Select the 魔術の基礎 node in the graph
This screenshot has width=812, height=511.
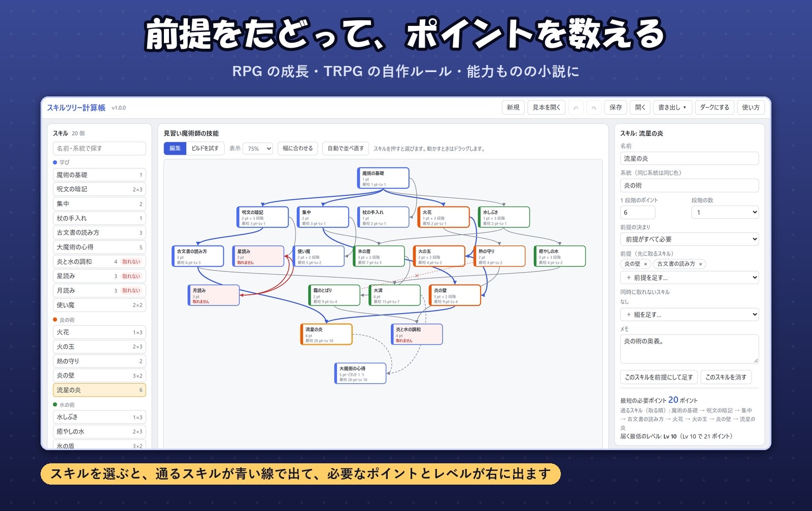pyautogui.click(x=383, y=178)
